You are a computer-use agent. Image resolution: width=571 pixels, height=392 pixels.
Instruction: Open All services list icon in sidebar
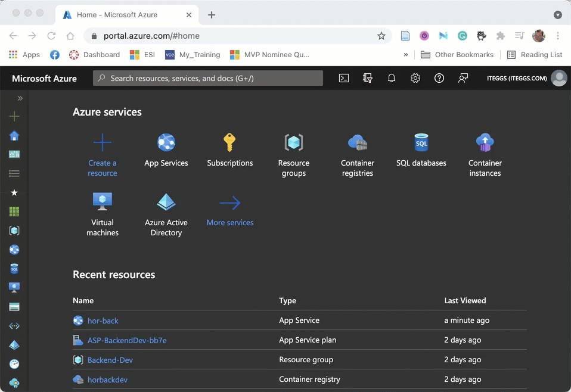pos(14,173)
